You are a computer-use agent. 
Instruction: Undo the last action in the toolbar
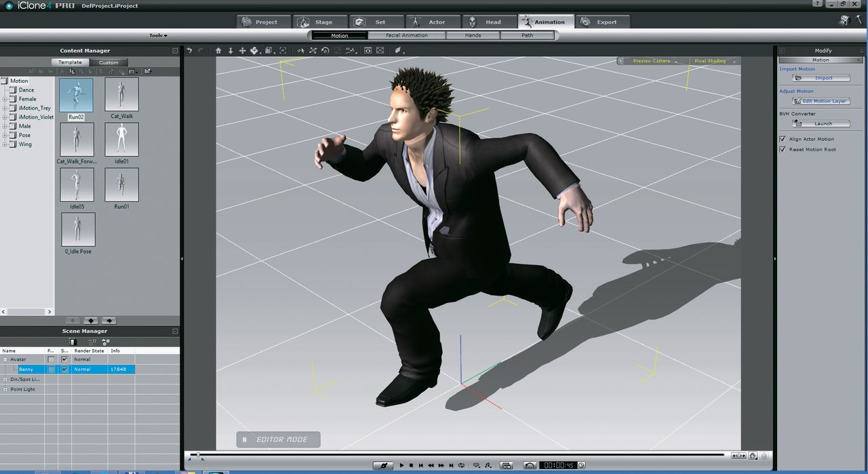(189, 50)
